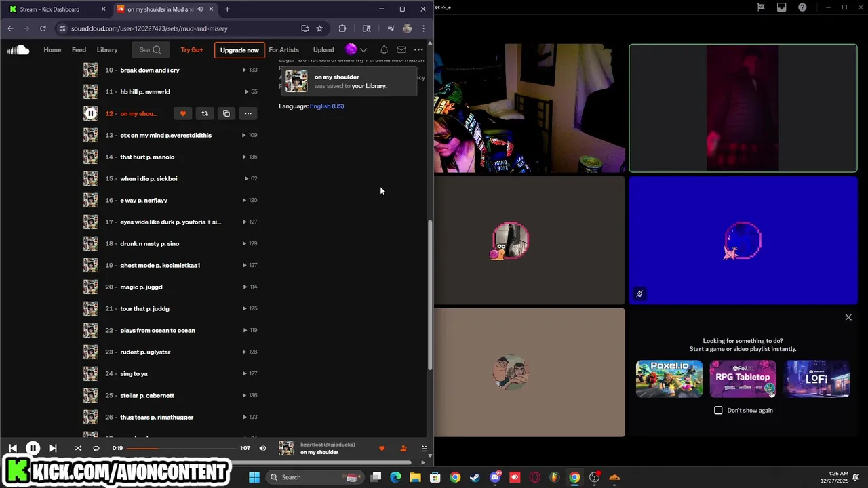Select track 18 drunk n nasty p. sino
868x488 pixels.
149,243
